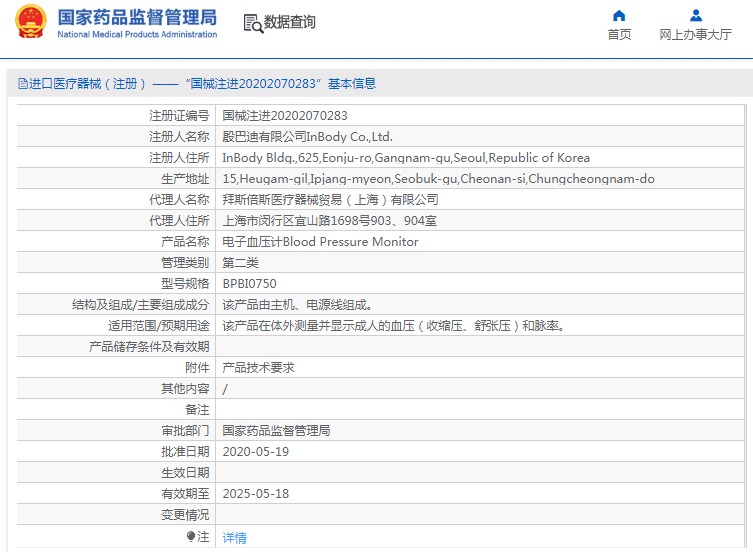The width and height of the screenshot is (753, 552).
Task: Click the 管理类别 row label
Action: click(x=185, y=263)
